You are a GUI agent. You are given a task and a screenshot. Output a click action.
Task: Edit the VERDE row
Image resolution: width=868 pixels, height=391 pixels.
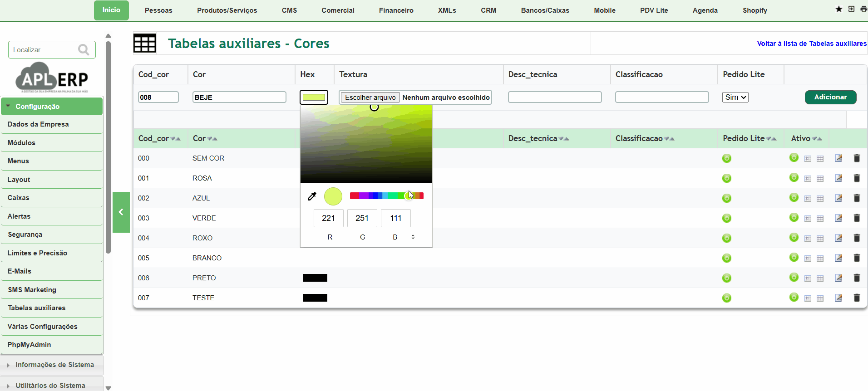(838, 218)
